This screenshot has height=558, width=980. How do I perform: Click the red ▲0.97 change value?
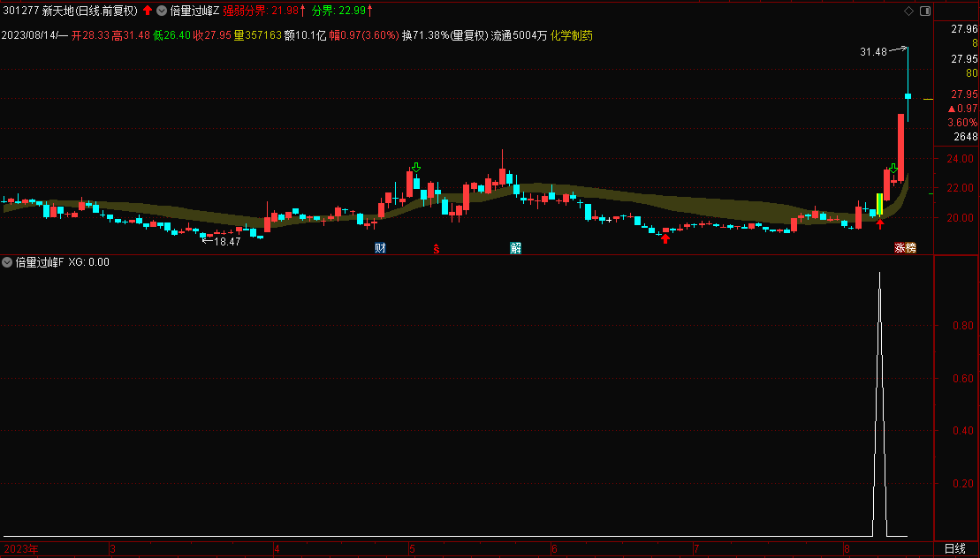click(x=963, y=109)
